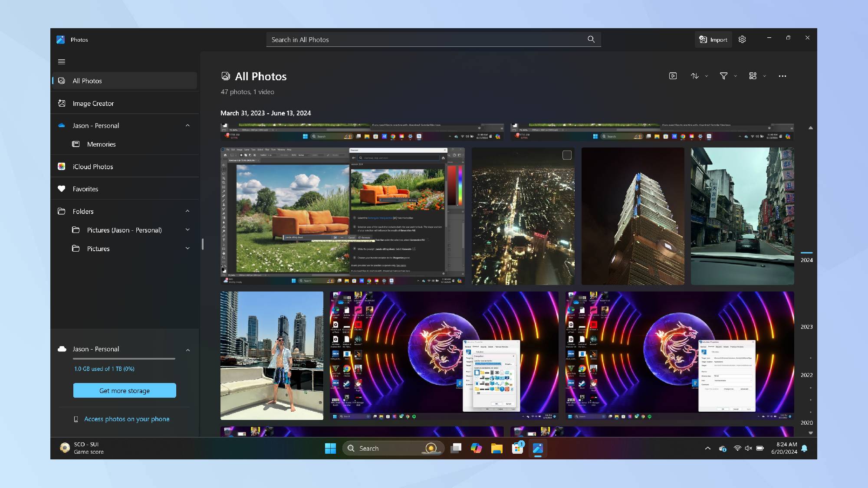Screen dimensions: 868x488
Task: Expand the Pictures folder chevron
Action: (187, 249)
